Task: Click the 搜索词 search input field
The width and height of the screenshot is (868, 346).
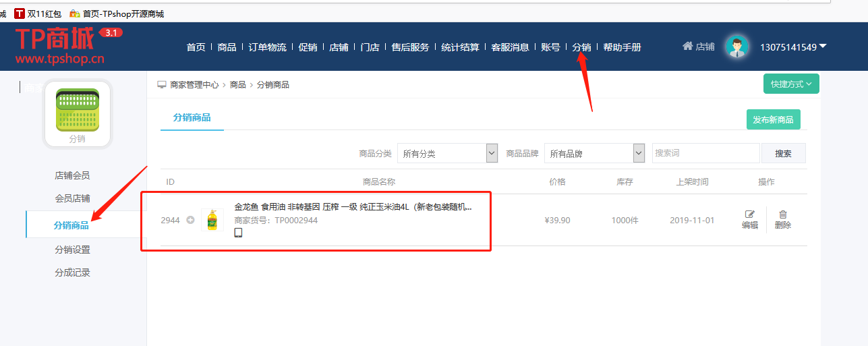Action: click(705, 153)
